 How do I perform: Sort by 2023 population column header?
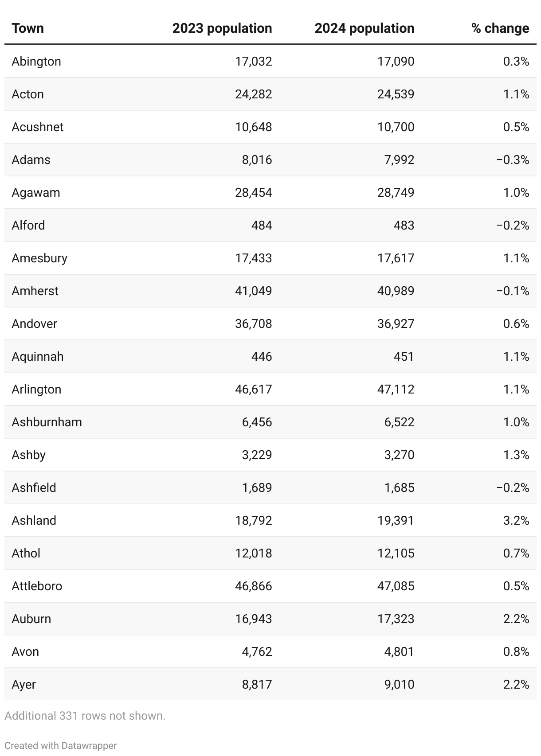pos(222,28)
